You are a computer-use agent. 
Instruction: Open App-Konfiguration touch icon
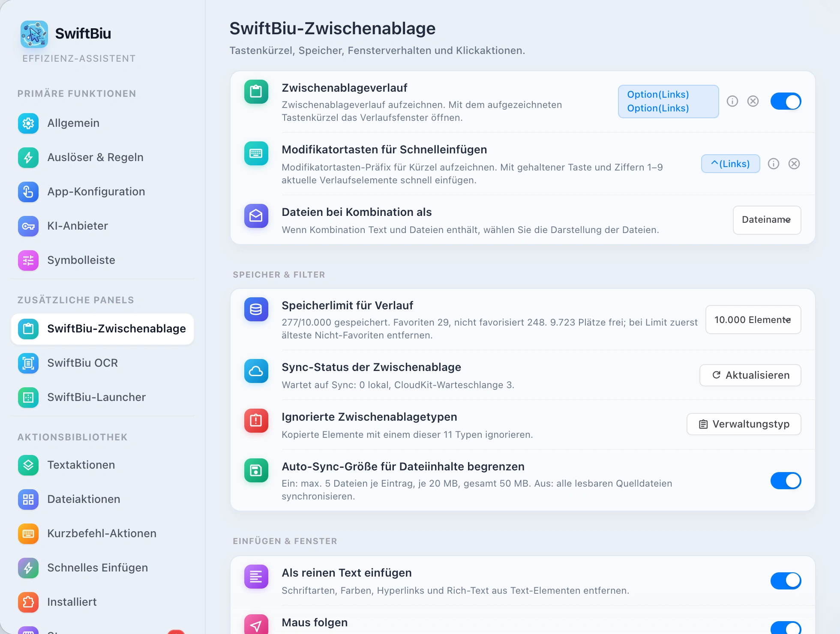pyautogui.click(x=28, y=192)
